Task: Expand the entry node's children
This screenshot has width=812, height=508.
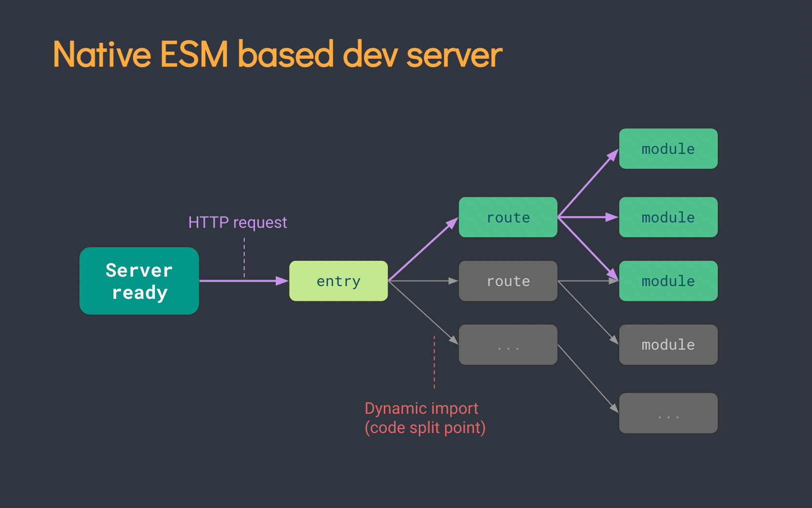Action: click(x=338, y=281)
